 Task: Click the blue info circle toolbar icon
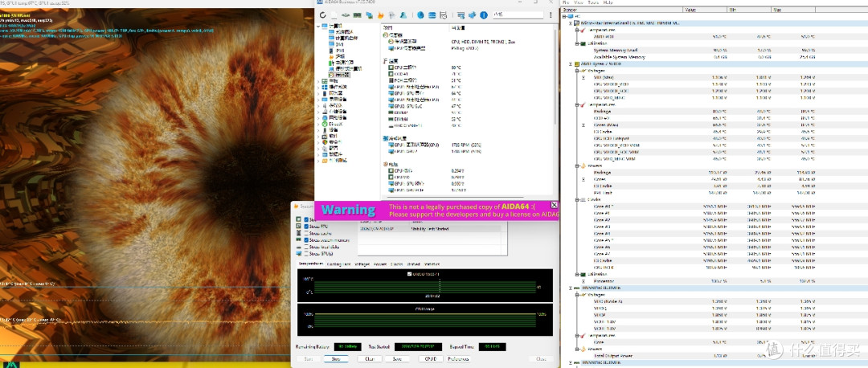click(483, 15)
